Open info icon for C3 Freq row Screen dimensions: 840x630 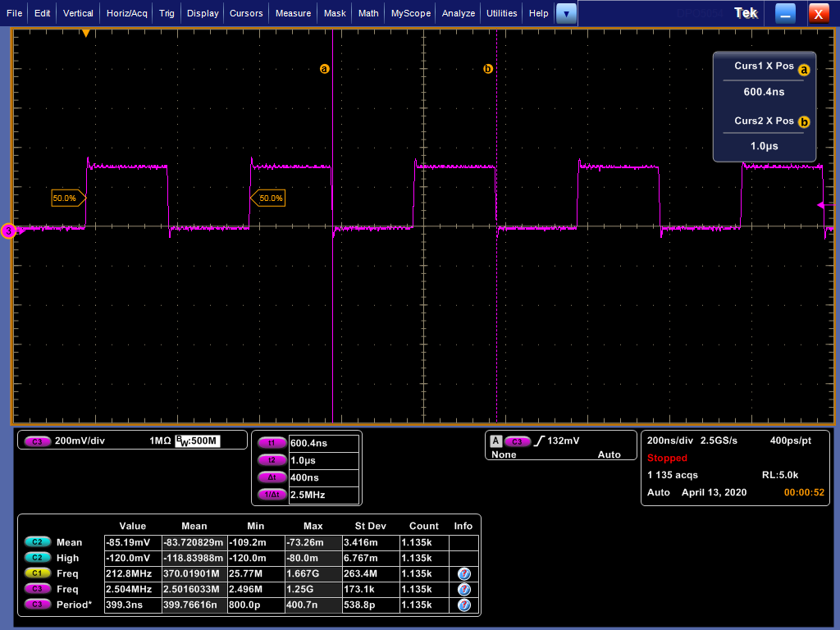pos(464,589)
